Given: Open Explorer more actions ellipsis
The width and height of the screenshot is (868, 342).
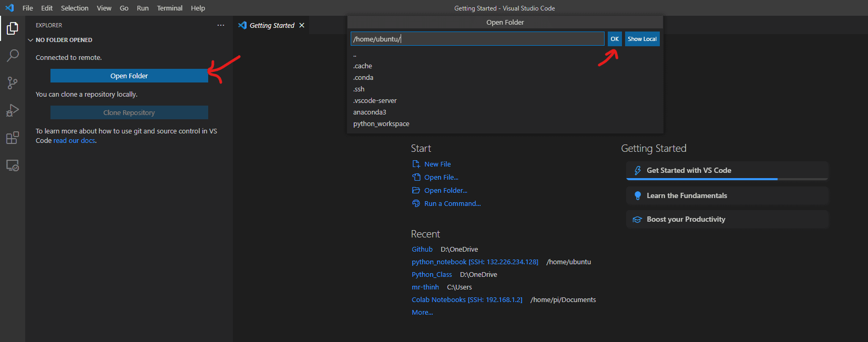Looking at the screenshot, I should [221, 25].
